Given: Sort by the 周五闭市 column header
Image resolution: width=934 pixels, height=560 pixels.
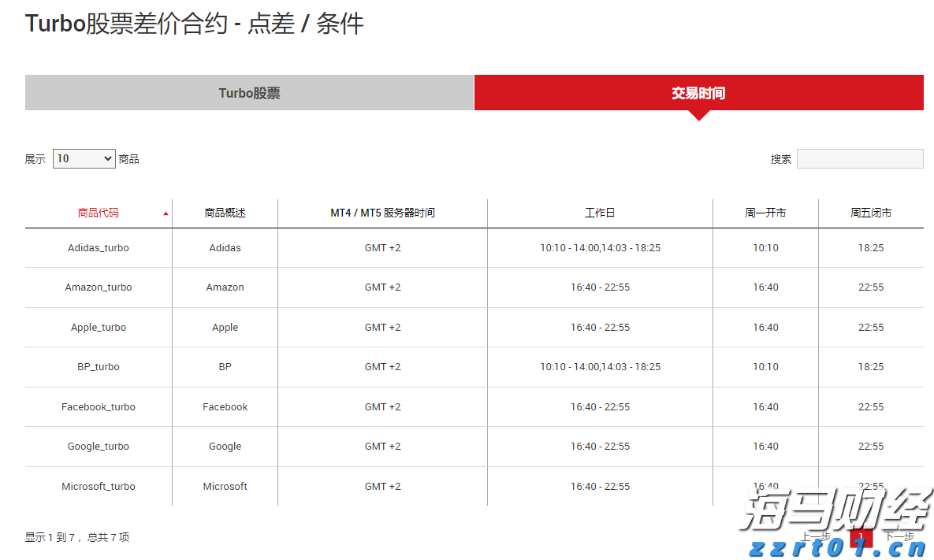Looking at the screenshot, I should (x=871, y=213).
